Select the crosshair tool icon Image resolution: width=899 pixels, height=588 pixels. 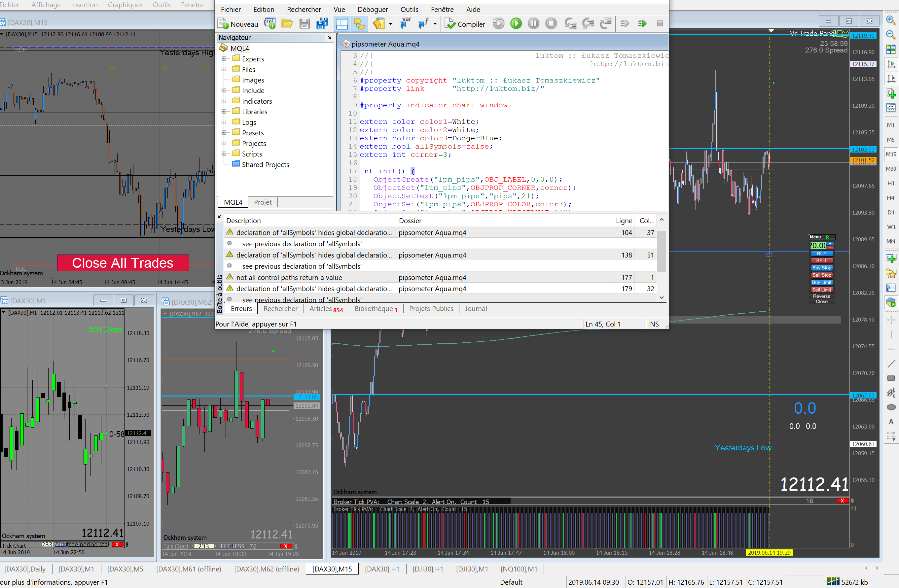click(x=891, y=320)
